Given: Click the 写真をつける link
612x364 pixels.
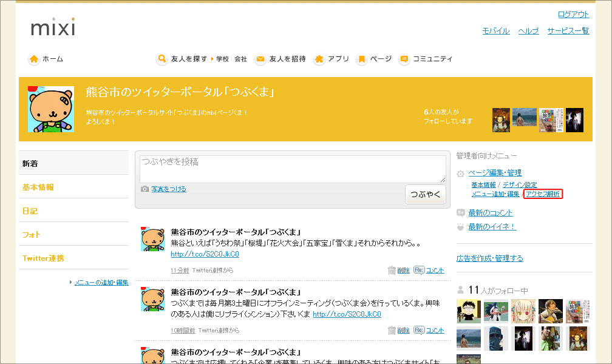Looking at the screenshot, I should pyautogui.click(x=169, y=189).
